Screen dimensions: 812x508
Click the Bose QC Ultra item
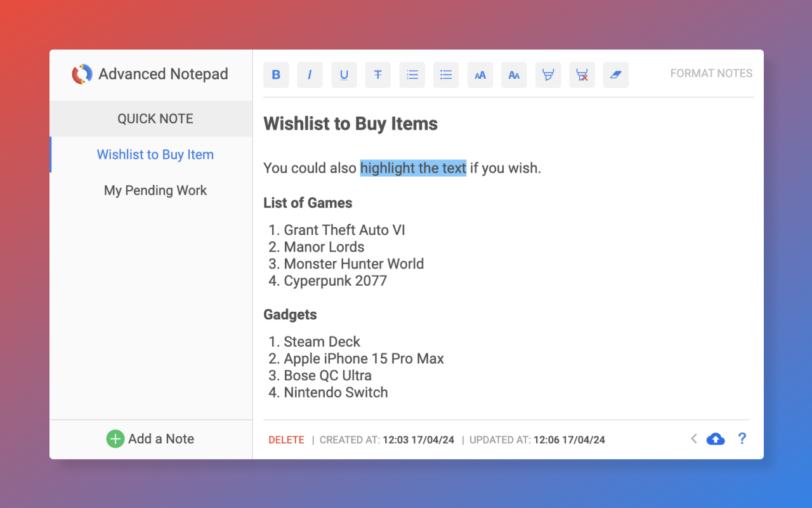tap(328, 375)
